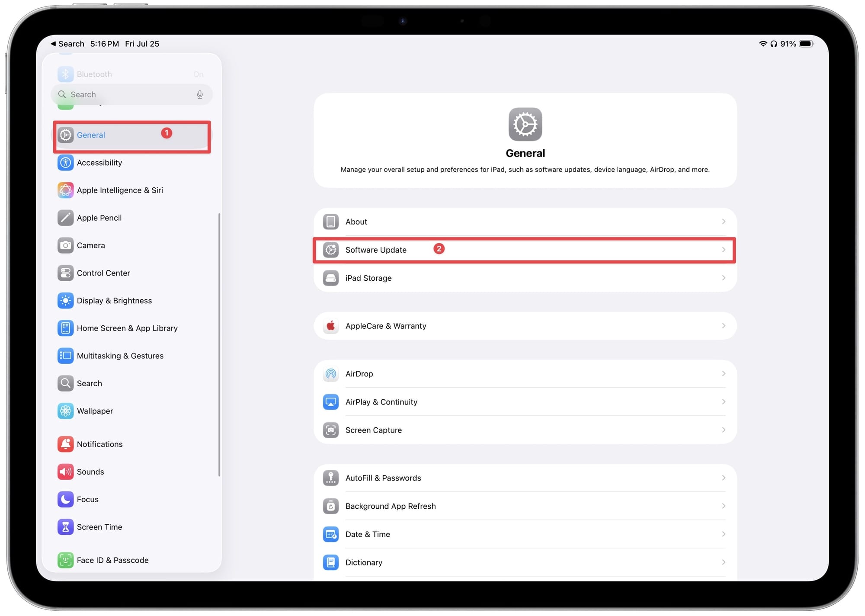Screen dimensions: 865x616
Task: Select the Wallpaper flower icon
Action: [x=65, y=411]
